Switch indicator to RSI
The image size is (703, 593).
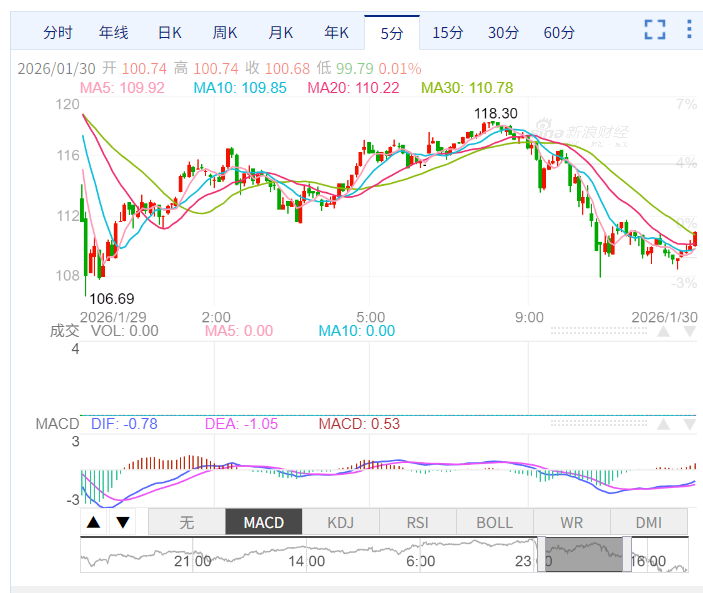click(x=418, y=522)
